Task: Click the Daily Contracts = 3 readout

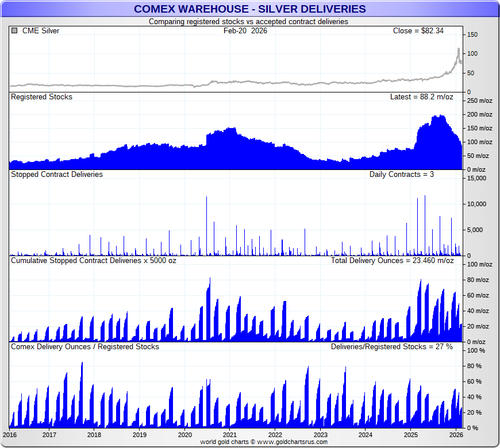Action: coord(402,174)
